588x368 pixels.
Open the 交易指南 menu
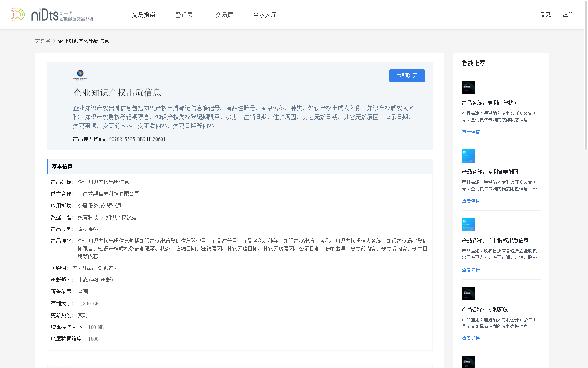pos(144,15)
